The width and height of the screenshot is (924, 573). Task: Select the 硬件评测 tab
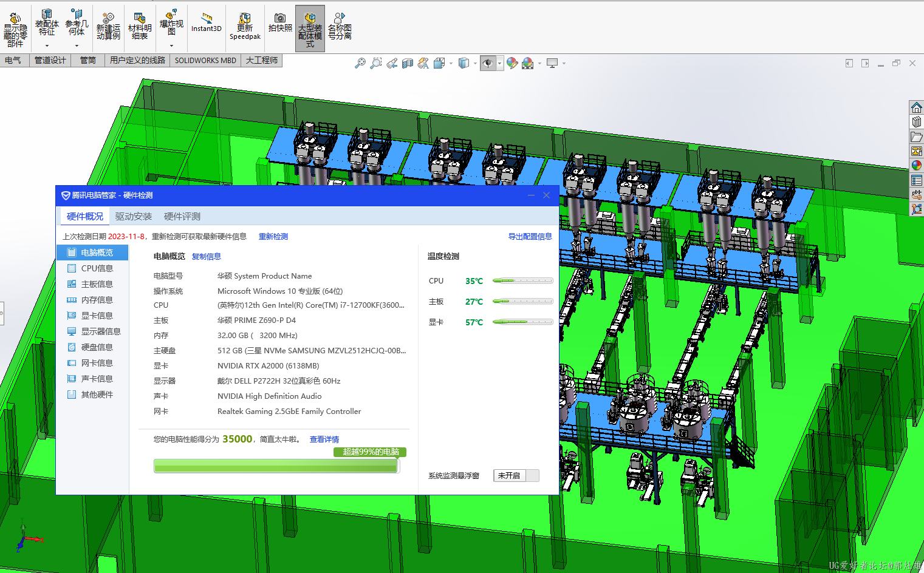pos(182,216)
